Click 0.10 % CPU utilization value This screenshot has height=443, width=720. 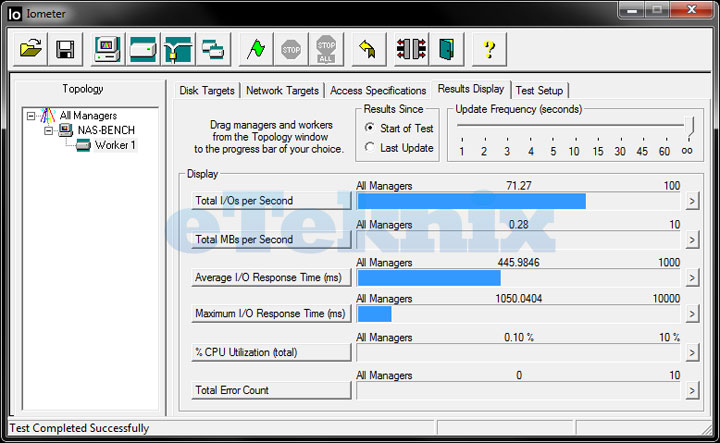[x=519, y=337]
